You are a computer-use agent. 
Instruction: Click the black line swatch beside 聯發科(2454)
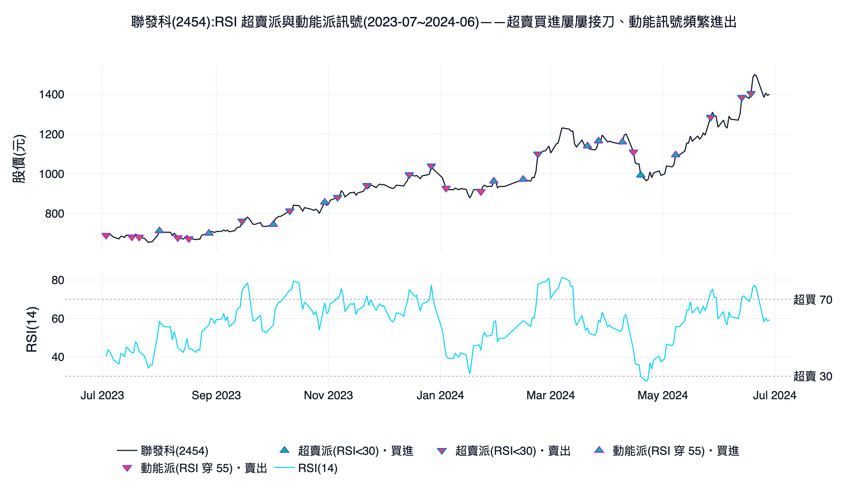pyautogui.click(x=127, y=451)
